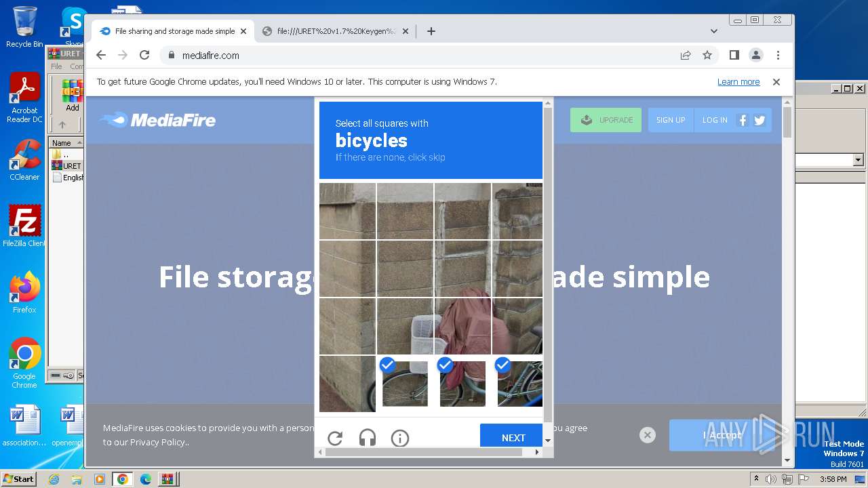
Task: Open Chrome three-dot menu
Action: pyautogui.click(x=778, y=55)
